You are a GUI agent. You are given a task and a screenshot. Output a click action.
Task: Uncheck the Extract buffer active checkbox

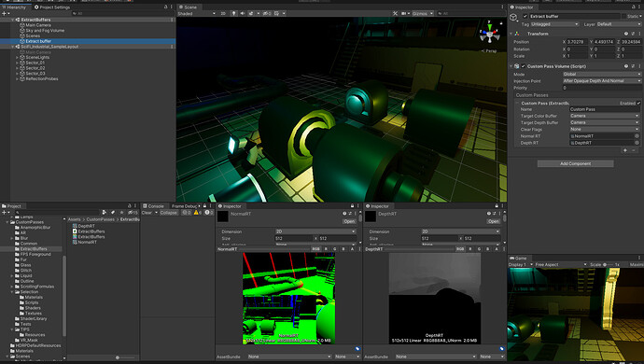click(x=525, y=17)
